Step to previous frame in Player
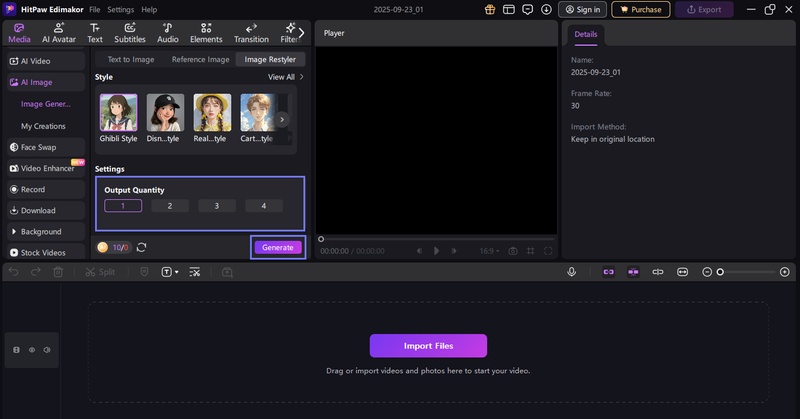Viewport: 800px width, 419px height. pos(419,251)
